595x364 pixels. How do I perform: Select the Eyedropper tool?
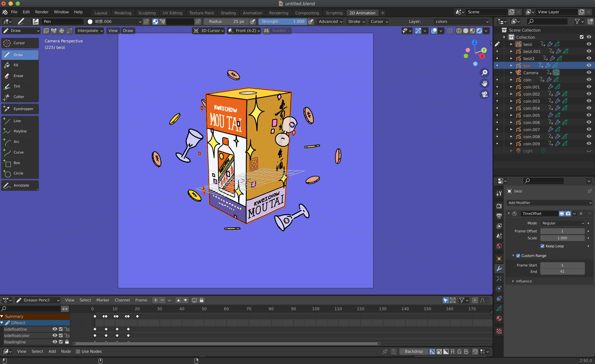(20, 109)
